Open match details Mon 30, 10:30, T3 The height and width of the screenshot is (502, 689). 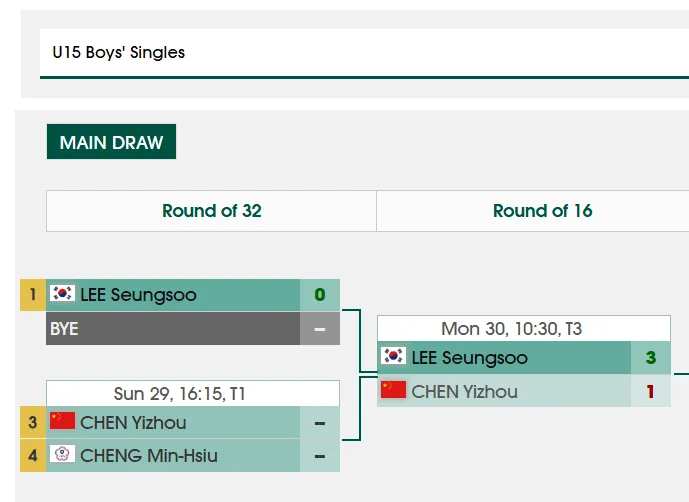tap(511, 328)
